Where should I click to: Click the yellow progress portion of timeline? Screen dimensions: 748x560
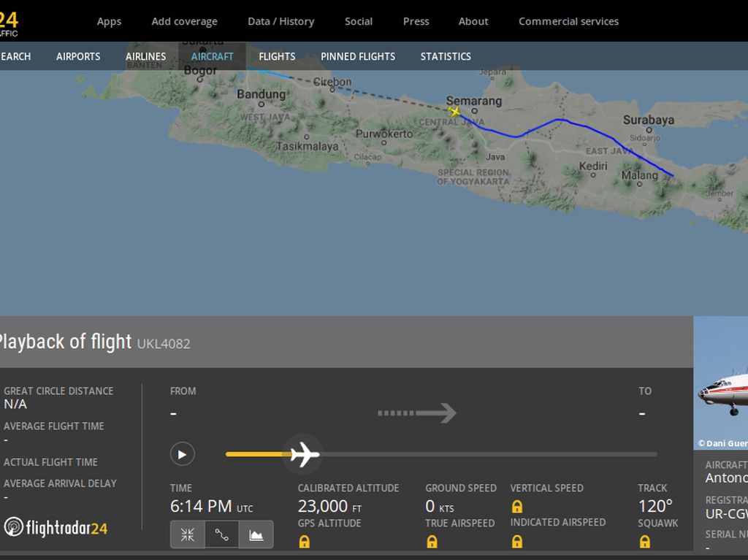(x=258, y=454)
